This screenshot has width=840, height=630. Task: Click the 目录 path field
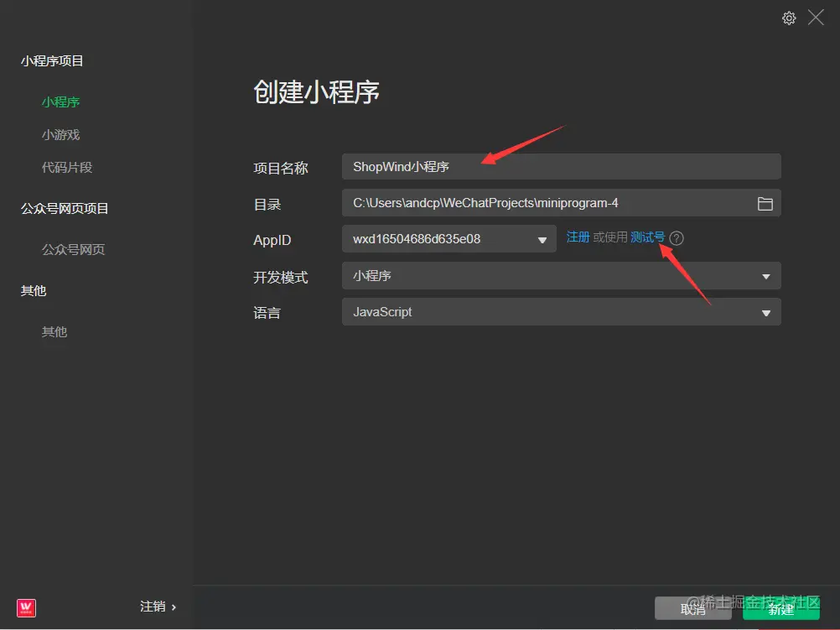[x=561, y=203]
